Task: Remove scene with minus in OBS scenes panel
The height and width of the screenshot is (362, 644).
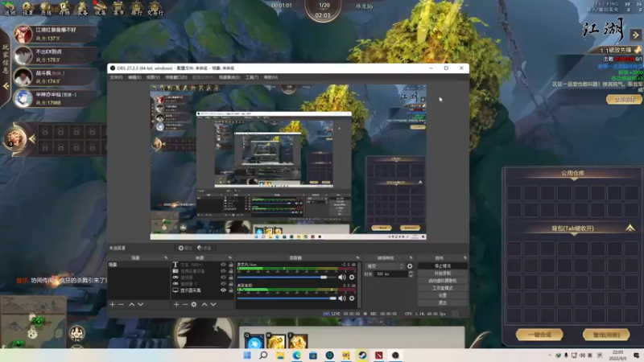Action: pyautogui.click(x=122, y=304)
